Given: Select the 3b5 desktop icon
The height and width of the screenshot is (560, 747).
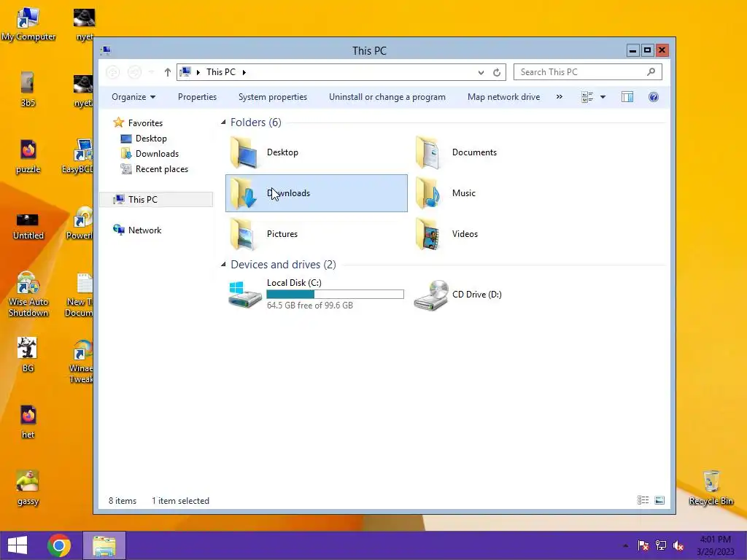Looking at the screenshot, I should 28,90.
